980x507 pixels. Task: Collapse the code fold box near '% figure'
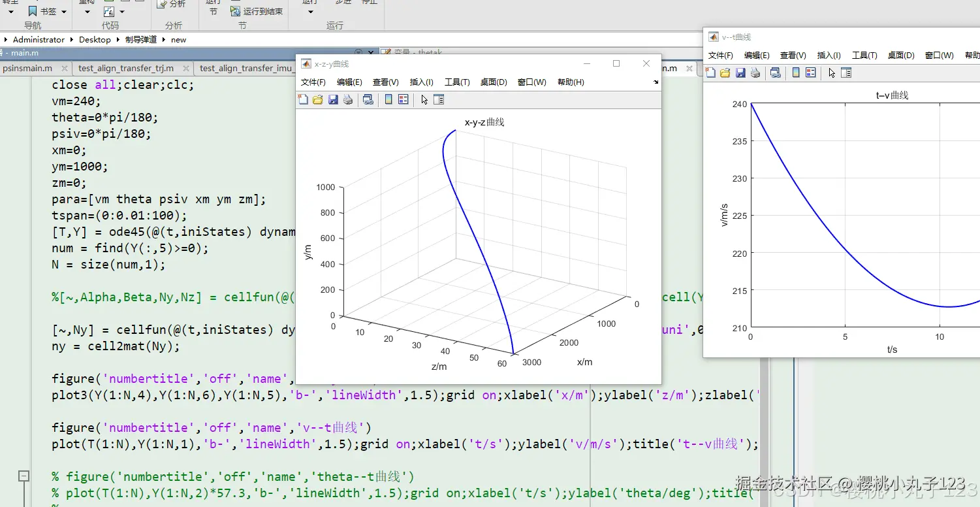click(x=24, y=476)
